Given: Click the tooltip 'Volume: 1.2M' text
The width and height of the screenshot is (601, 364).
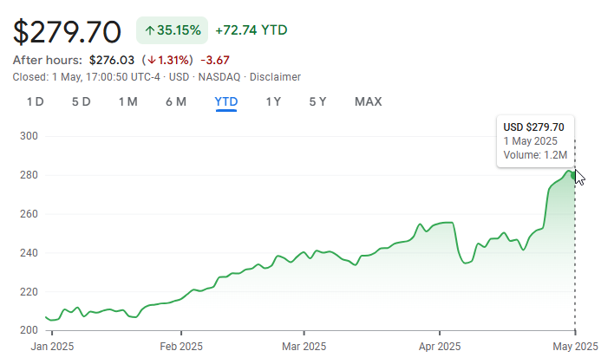Looking at the screenshot, I should tap(535, 155).
